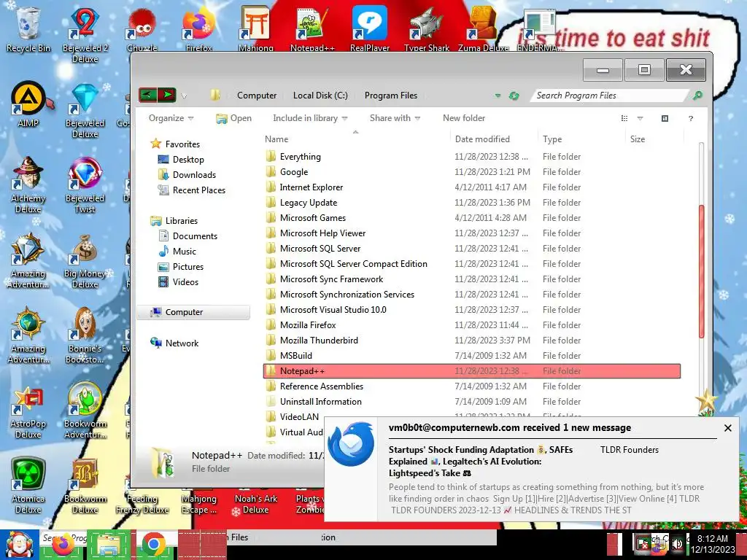The image size is (747, 560).
Task: Click in the Search Program Files box
Action: pos(610,96)
